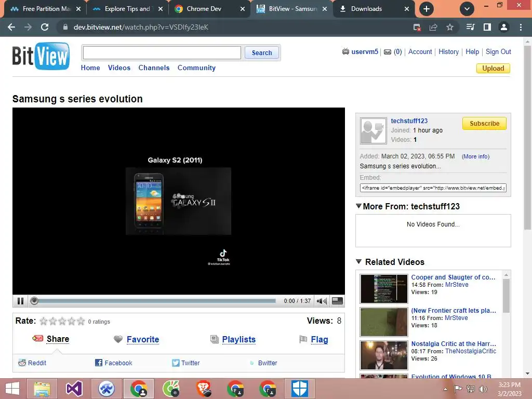Select the embed code field
532x399 pixels.
pos(433,188)
